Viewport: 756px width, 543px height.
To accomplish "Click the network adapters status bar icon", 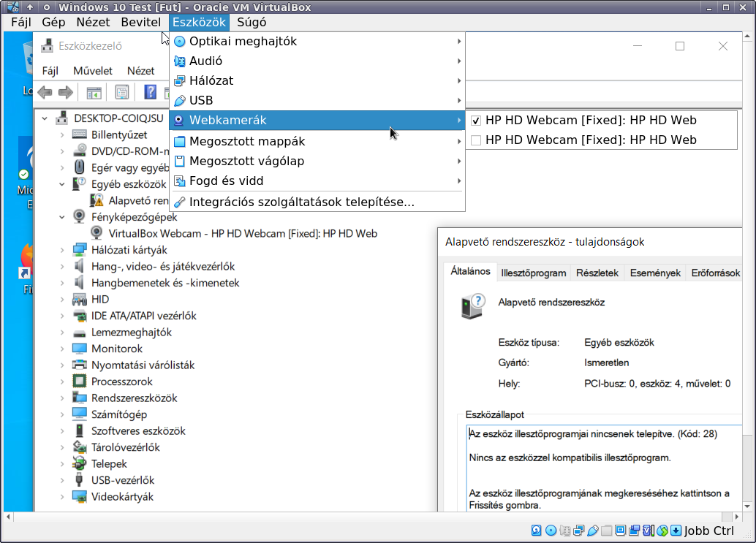I will [x=578, y=531].
